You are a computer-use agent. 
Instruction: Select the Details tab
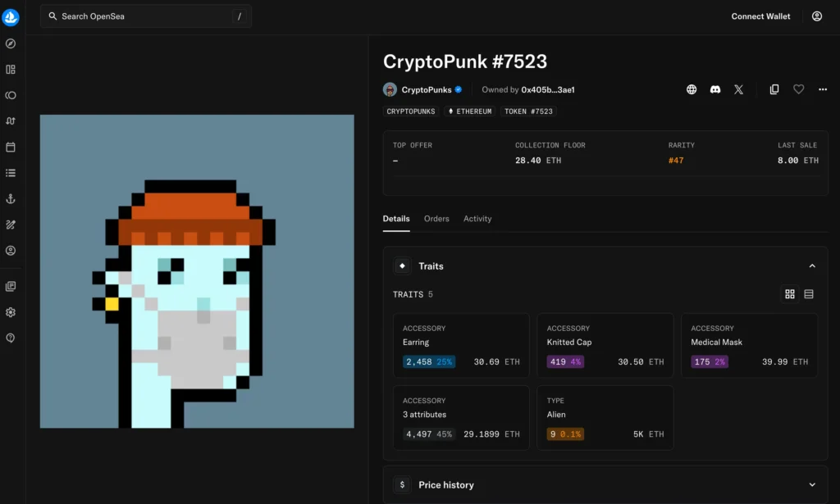(x=396, y=219)
